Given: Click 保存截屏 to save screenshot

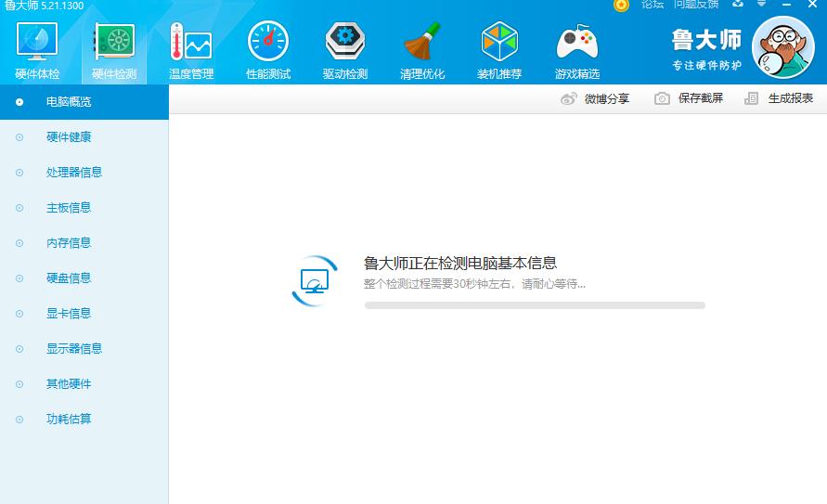Looking at the screenshot, I should (x=701, y=98).
